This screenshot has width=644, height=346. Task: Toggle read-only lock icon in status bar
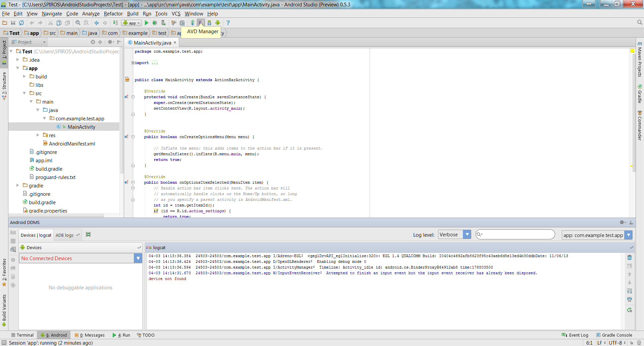click(631, 343)
